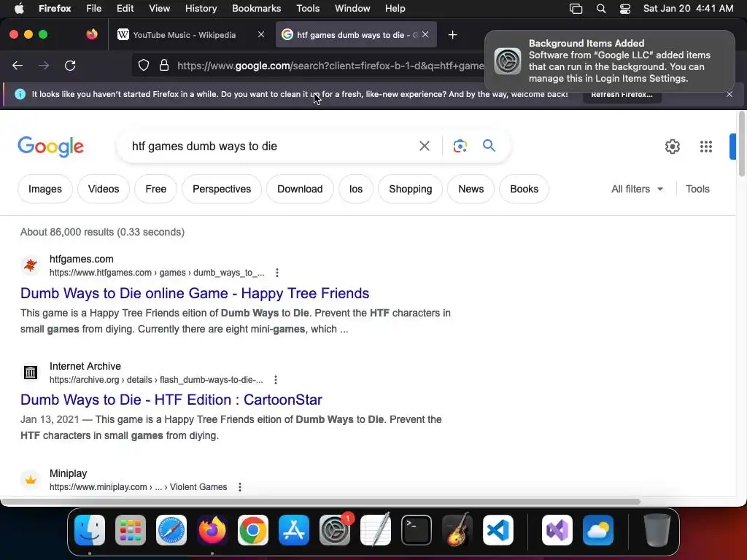The height and width of the screenshot is (560, 747).
Task: Close the htf games search tab
Action: pyautogui.click(x=425, y=34)
